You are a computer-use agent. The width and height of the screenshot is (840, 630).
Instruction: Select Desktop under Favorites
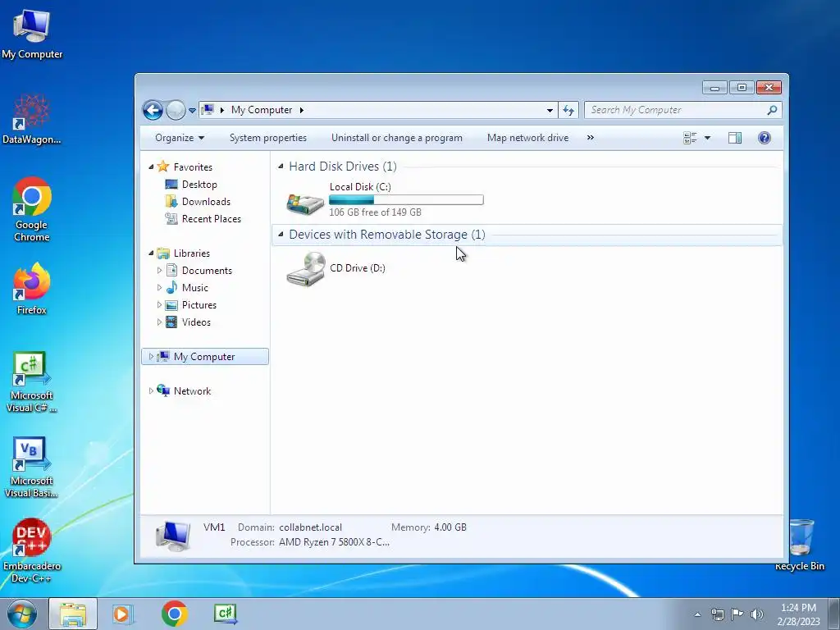pos(199,185)
